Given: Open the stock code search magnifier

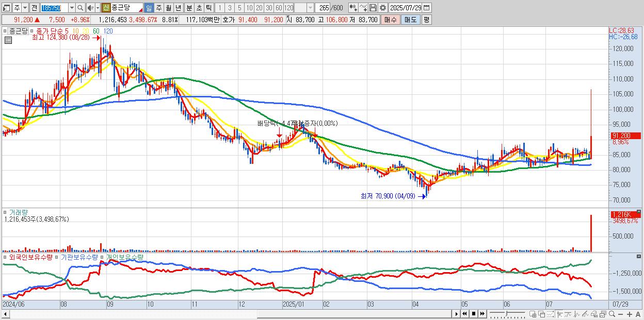Looking at the screenshot, I should pos(81,8).
